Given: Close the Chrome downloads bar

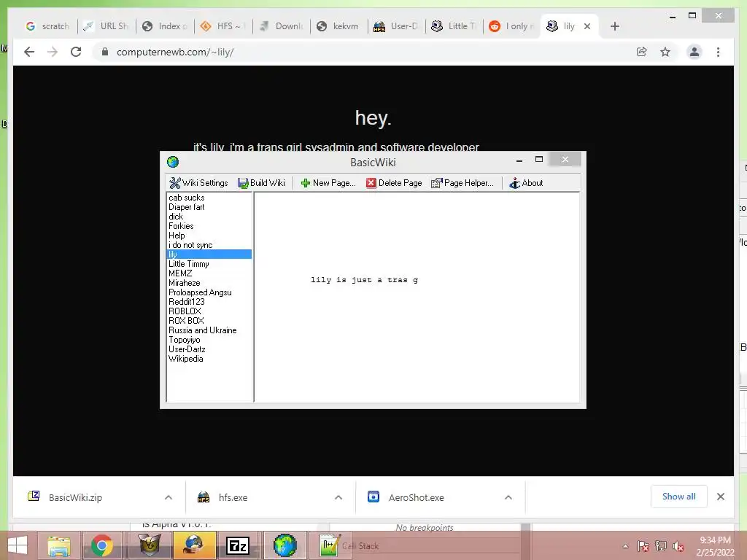Looking at the screenshot, I should [720, 497].
